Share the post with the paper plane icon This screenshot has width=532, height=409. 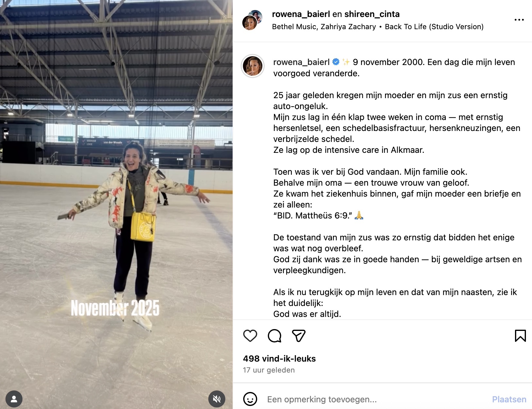(x=298, y=336)
